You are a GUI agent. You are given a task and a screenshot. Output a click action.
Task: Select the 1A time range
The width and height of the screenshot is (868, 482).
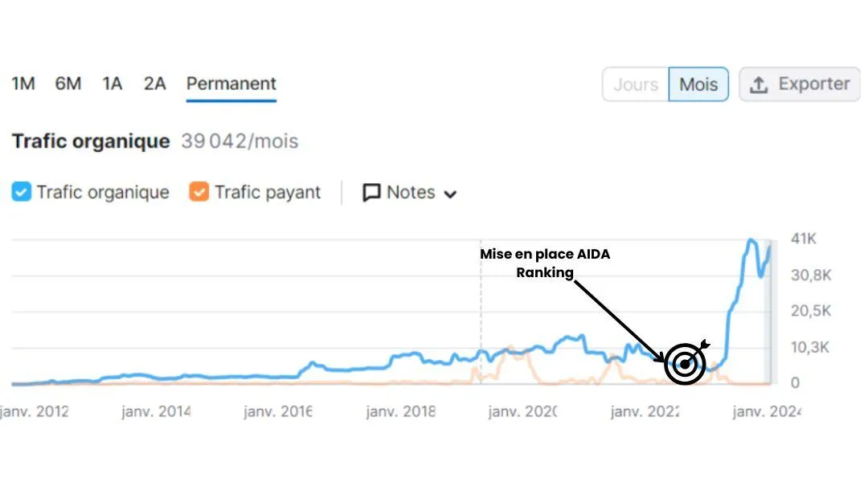112,84
